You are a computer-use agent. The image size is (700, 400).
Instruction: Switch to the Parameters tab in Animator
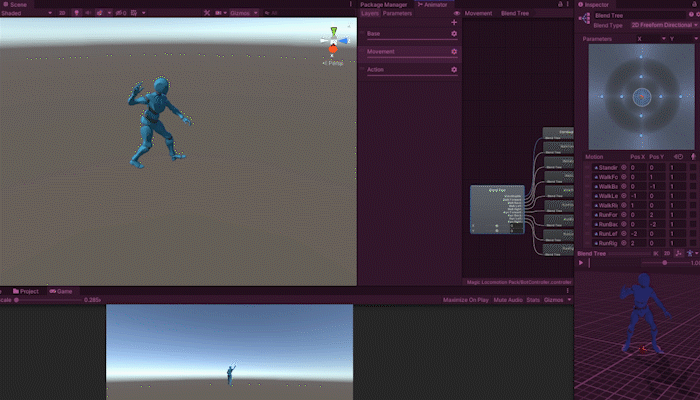pos(397,14)
